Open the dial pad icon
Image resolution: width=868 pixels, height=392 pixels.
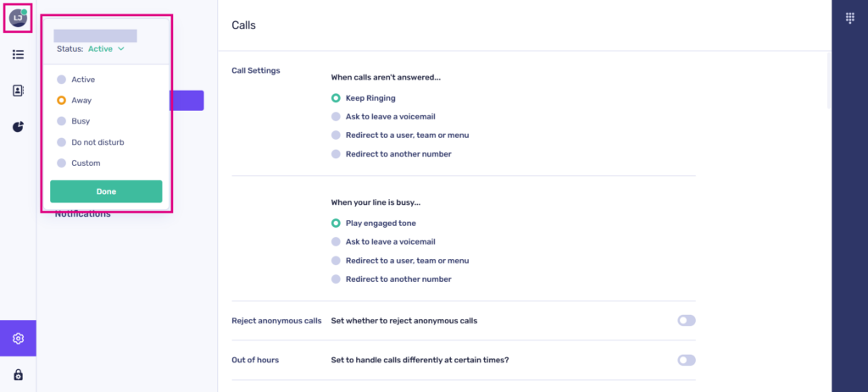point(849,19)
